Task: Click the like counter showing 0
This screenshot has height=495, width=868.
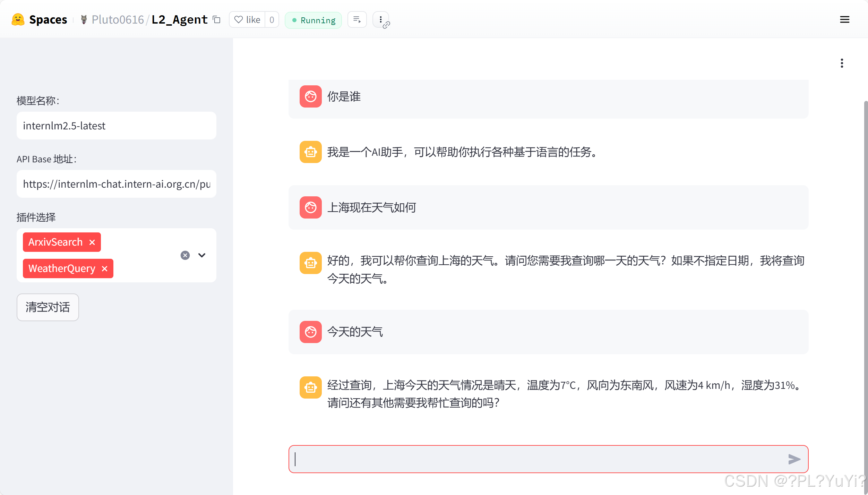Action: point(272,20)
